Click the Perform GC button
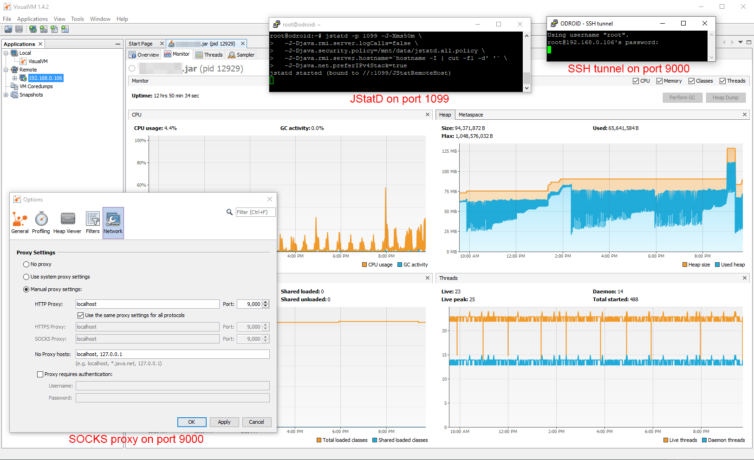754x460 pixels. point(682,98)
